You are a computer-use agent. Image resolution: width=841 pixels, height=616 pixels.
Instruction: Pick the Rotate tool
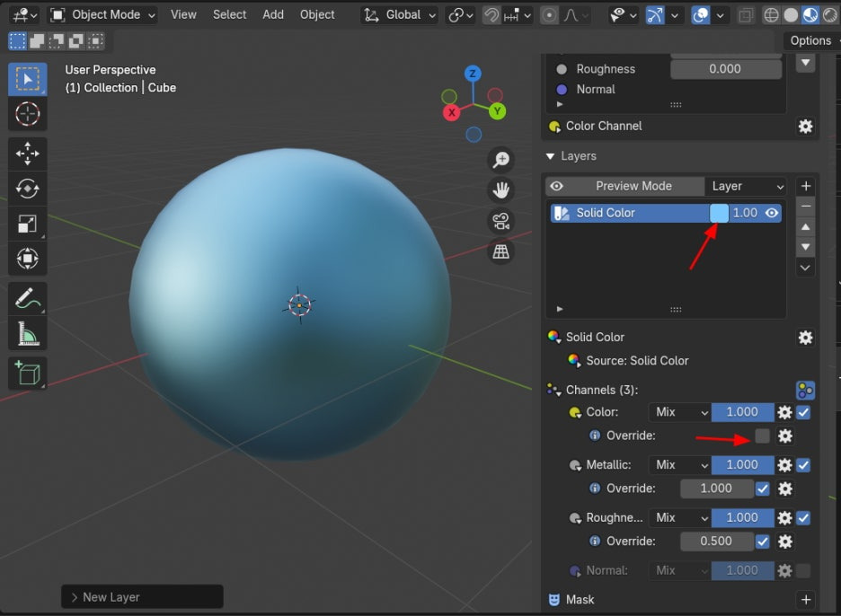[x=27, y=189]
